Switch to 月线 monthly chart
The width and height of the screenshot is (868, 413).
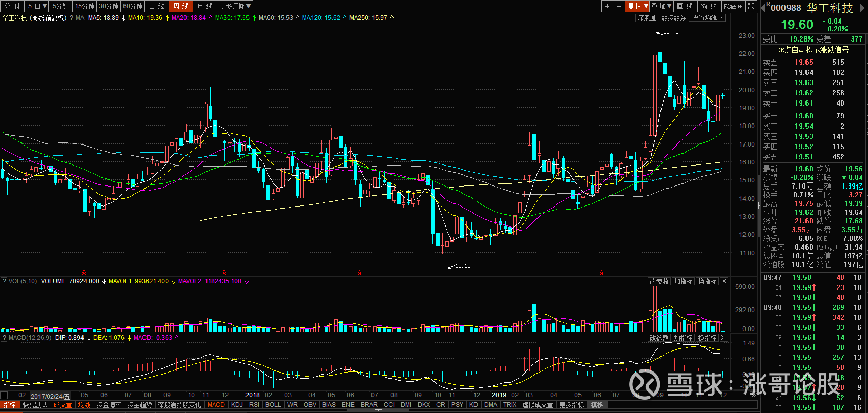[205, 6]
